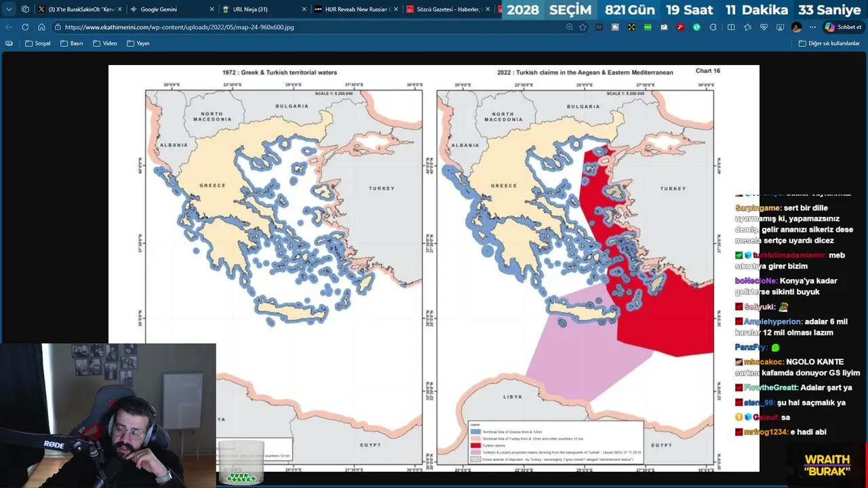Image resolution: width=868 pixels, height=488 pixels.
Task: Click the streamer webcam overlay
Action: pos(108,415)
